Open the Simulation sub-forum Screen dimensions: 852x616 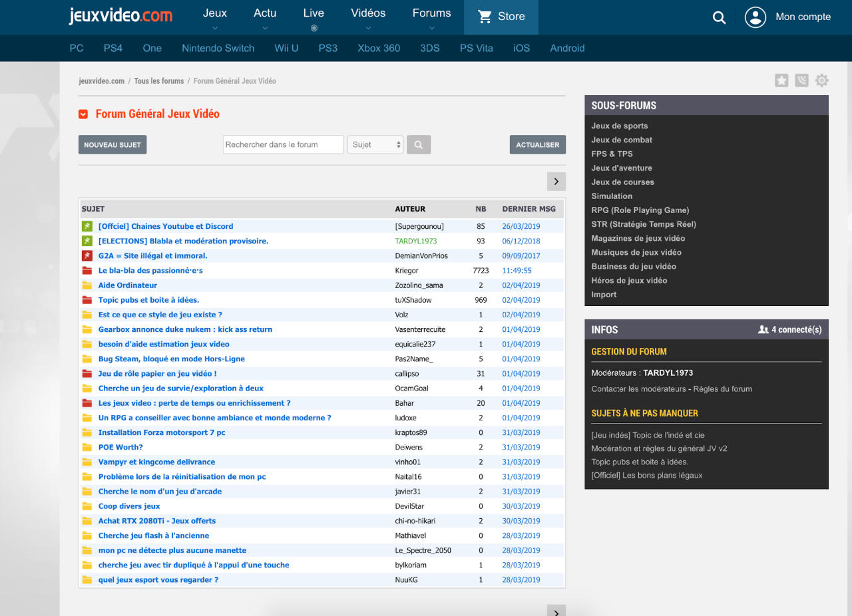coord(612,196)
